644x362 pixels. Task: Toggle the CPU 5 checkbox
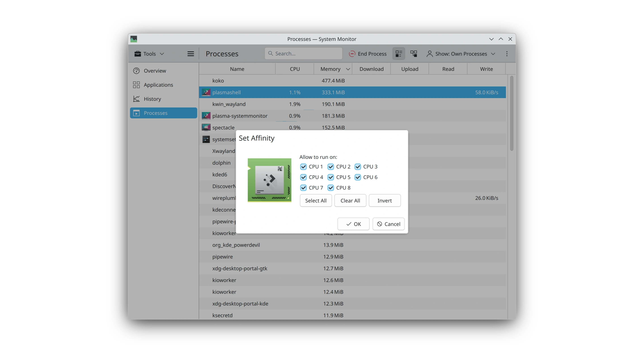pos(331,177)
